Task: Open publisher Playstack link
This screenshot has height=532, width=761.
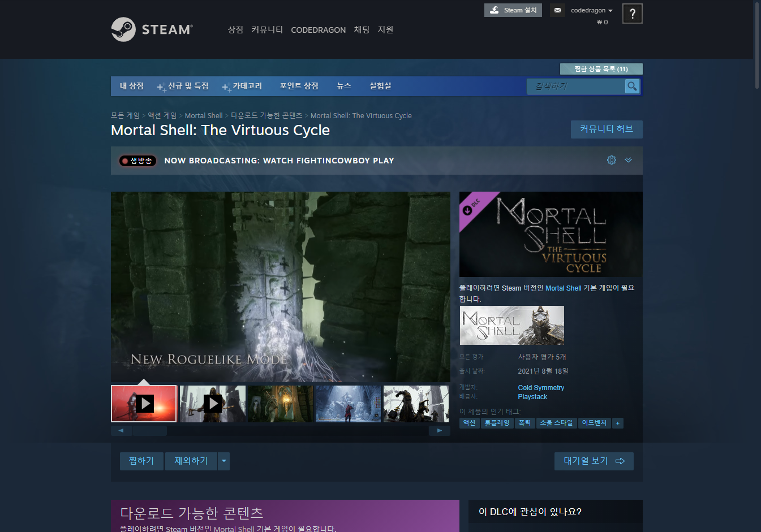Action: pos(532,397)
